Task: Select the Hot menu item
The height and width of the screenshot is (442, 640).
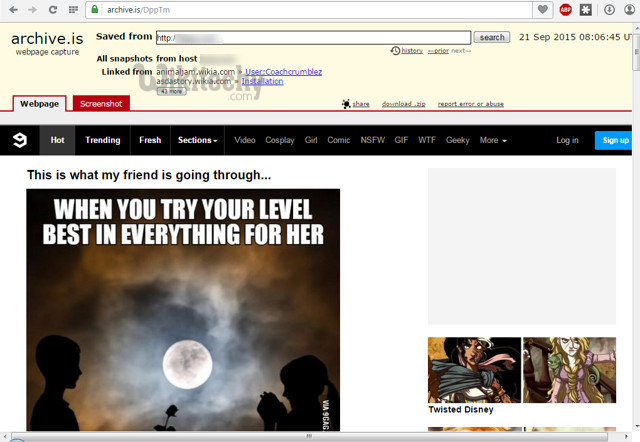Action: click(58, 140)
